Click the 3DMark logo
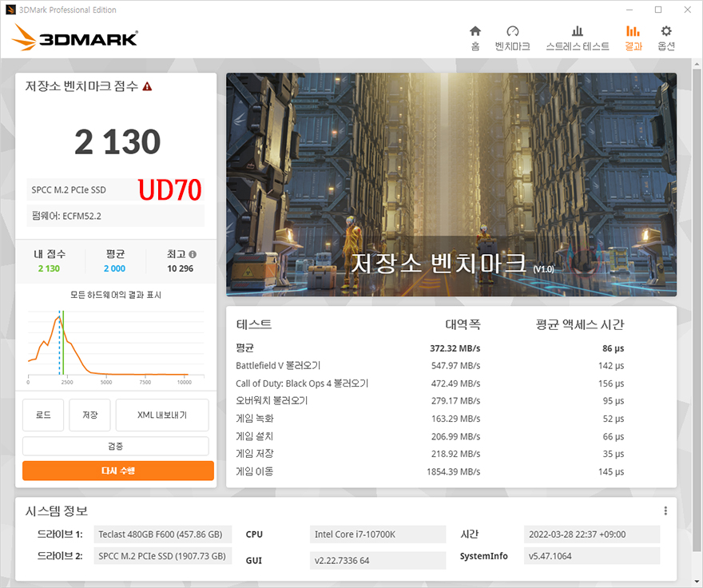This screenshot has height=588, width=703. (x=75, y=37)
